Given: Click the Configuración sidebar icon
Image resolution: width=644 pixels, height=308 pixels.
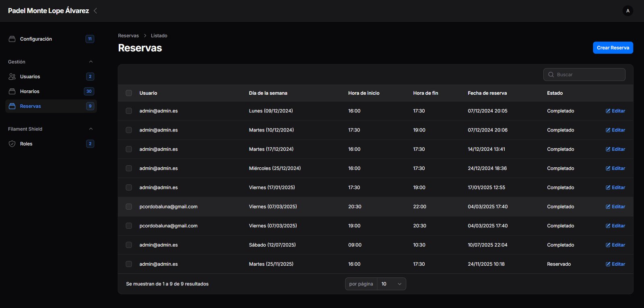Looking at the screenshot, I should tap(12, 39).
